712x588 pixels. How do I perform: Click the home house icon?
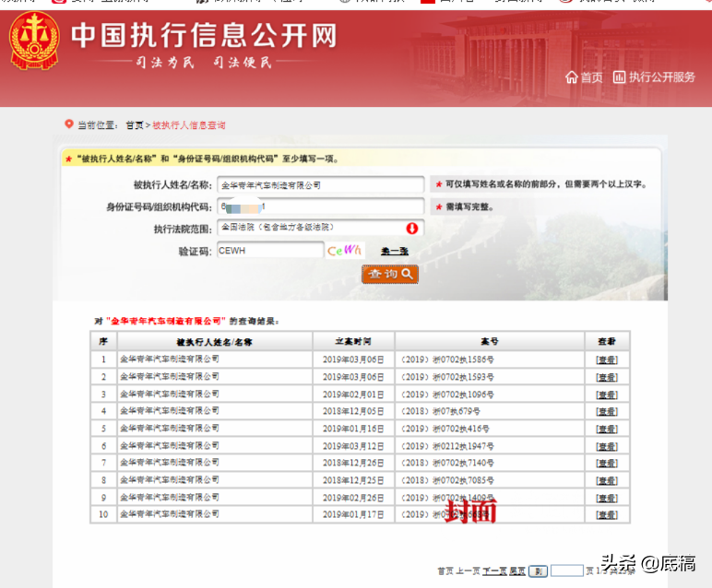(571, 77)
